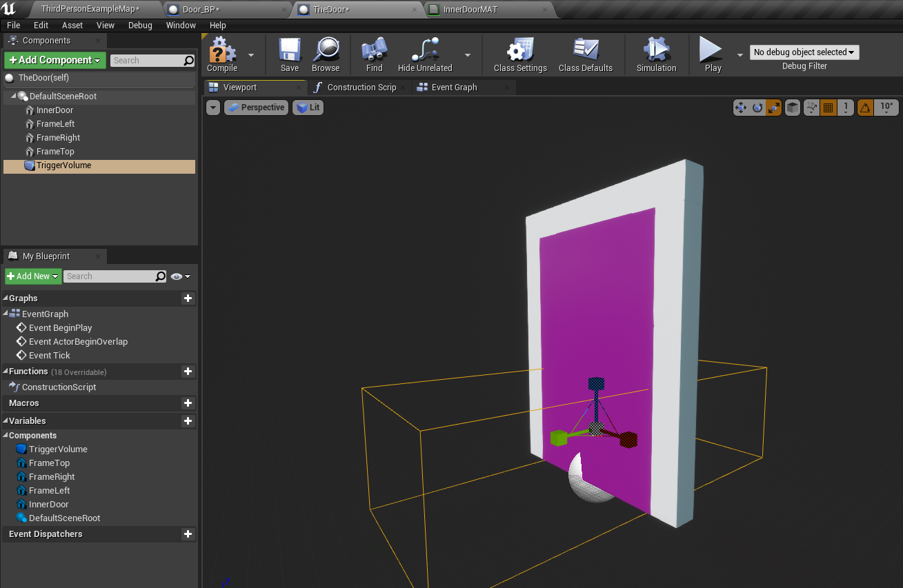
Task: Select the Compile button in the toolbar
Action: point(223,54)
